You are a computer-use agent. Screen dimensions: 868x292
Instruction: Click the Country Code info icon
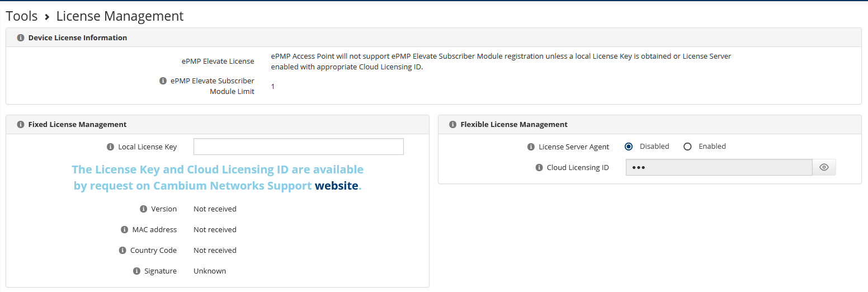point(122,251)
